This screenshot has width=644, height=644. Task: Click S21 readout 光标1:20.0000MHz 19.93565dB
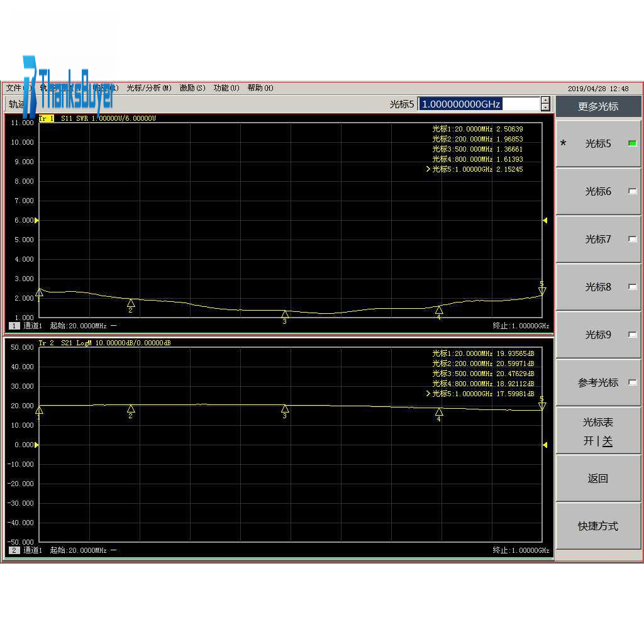pyautogui.click(x=484, y=353)
